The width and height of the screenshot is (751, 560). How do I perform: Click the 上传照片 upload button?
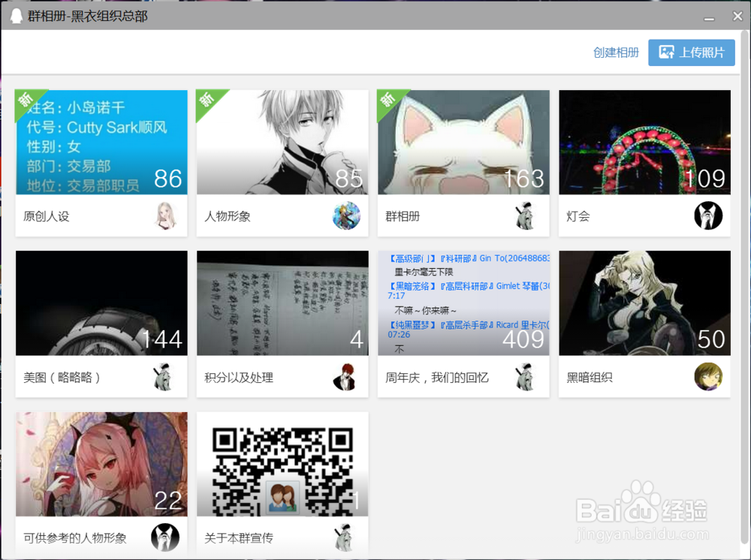pos(691,52)
